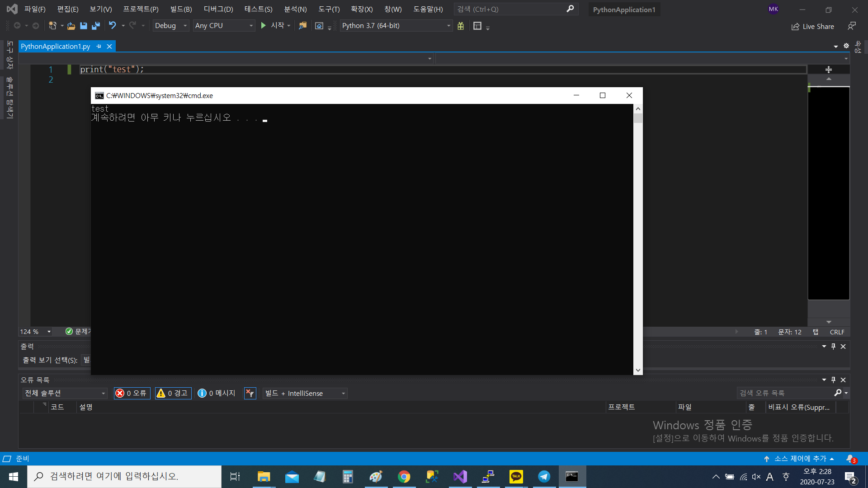Expand the Debug configuration dropdown
The width and height of the screenshot is (868, 488).
coord(171,26)
